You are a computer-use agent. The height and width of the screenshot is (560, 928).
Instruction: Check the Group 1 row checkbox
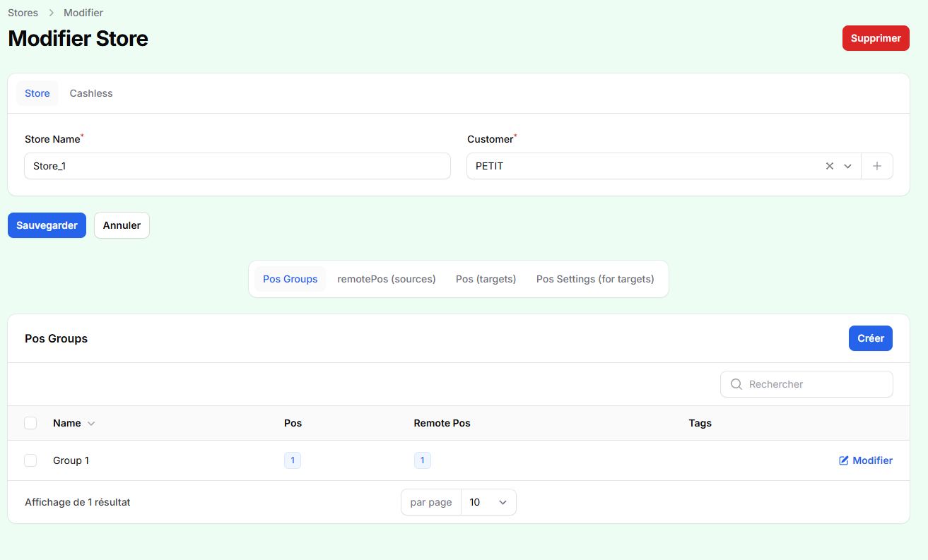pos(30,460)
